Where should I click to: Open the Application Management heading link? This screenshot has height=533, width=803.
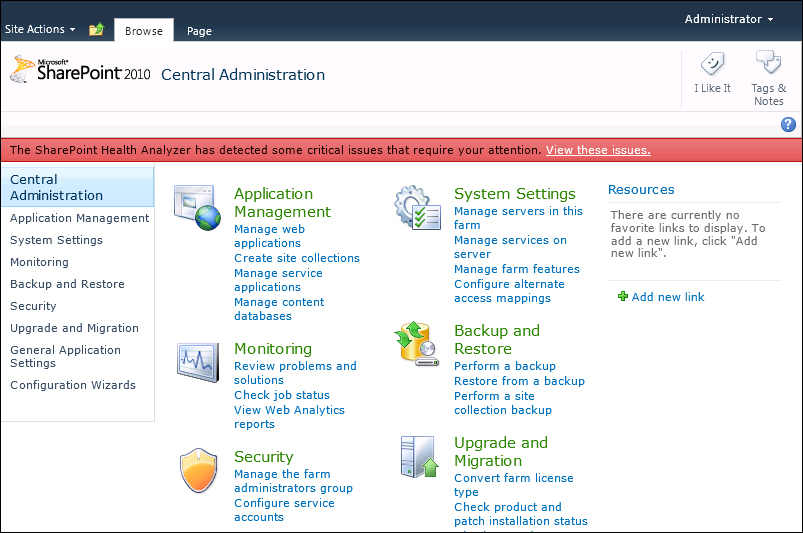point(282,203)
